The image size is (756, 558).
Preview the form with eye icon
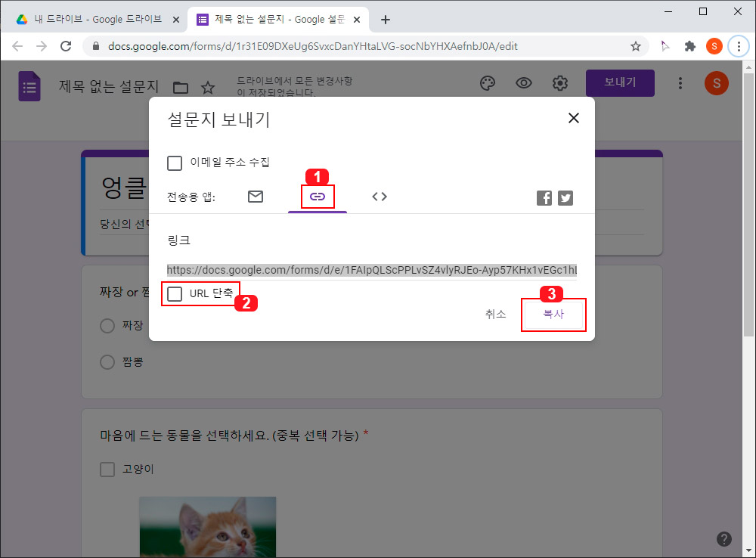click(x=524, y=83)
